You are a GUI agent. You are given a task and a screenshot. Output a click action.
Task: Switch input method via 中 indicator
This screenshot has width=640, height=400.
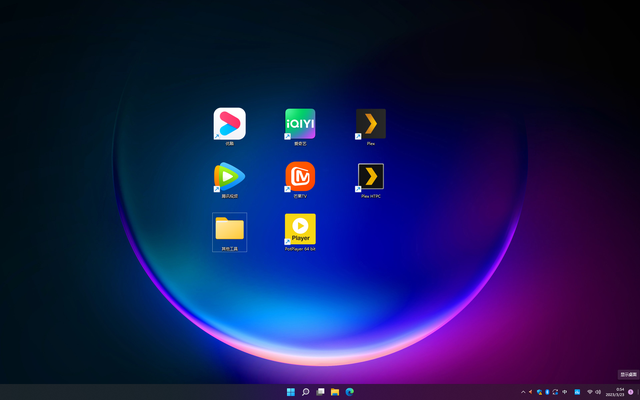(x=564, y=392)
